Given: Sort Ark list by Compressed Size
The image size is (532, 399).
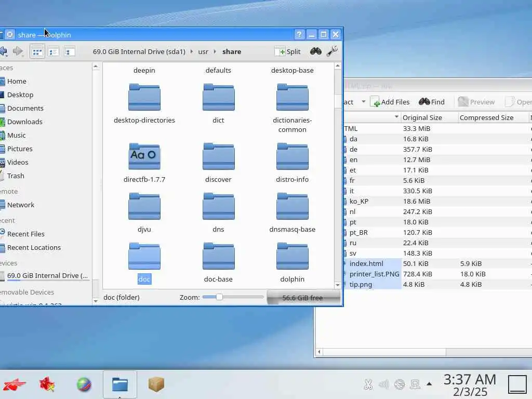Looking at the screenshot, I should pyautogui.click(x=494, y=118).
